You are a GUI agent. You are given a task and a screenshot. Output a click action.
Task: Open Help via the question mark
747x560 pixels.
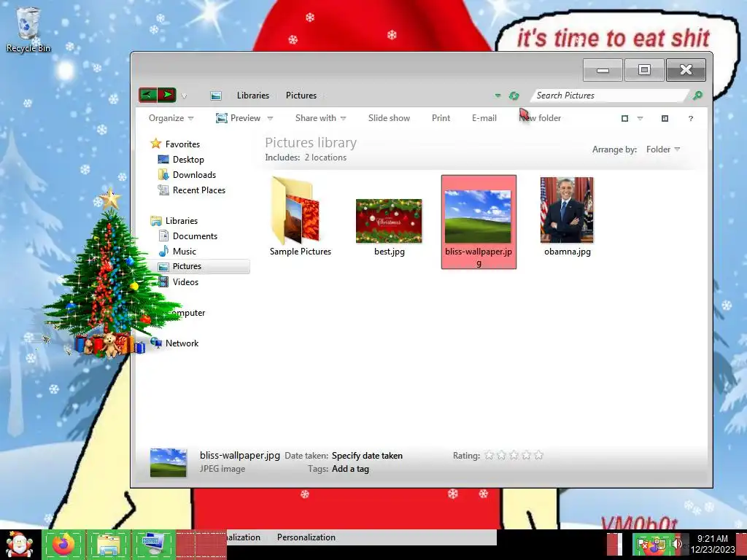690,119
